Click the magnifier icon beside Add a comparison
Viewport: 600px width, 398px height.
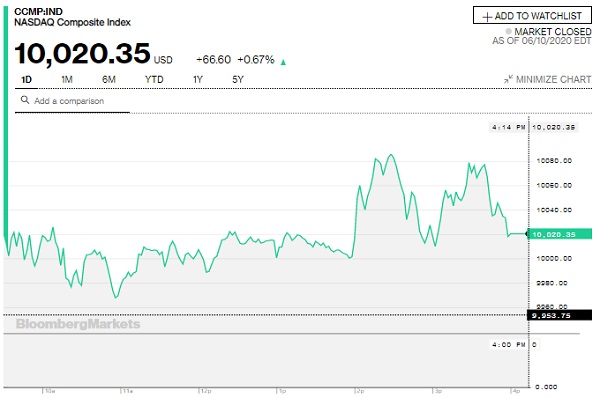coord(25,100)
